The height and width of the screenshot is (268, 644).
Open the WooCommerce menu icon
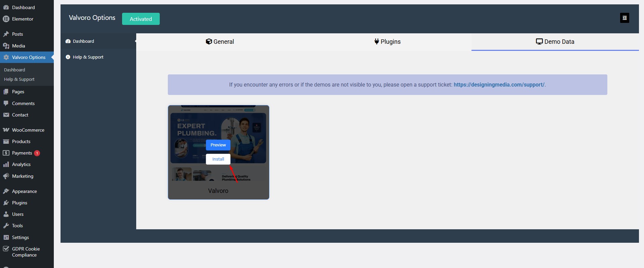point(6,130)
